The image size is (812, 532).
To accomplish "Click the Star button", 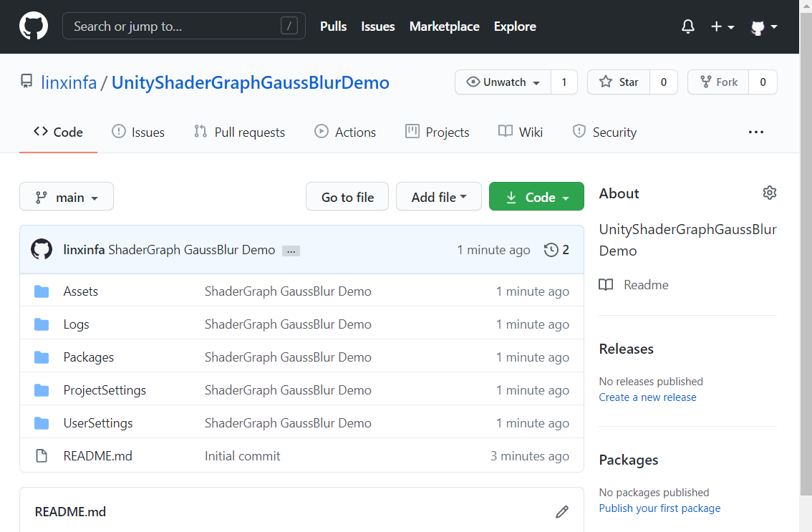I will tap(619, 82).
